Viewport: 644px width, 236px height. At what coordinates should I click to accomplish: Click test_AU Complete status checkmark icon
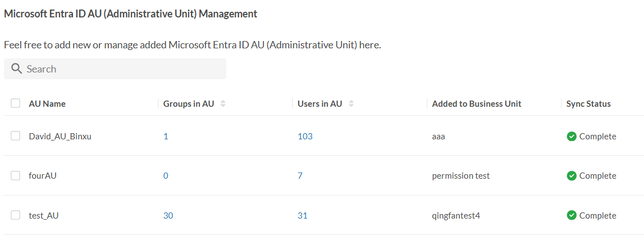pyautogui.click(x=572, y=215)
